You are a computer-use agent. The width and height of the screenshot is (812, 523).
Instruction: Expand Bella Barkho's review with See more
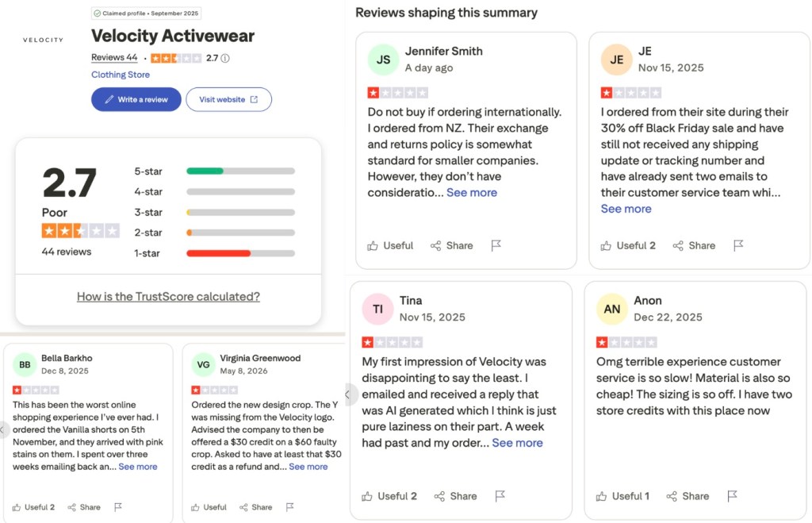(x=138, y=467)
